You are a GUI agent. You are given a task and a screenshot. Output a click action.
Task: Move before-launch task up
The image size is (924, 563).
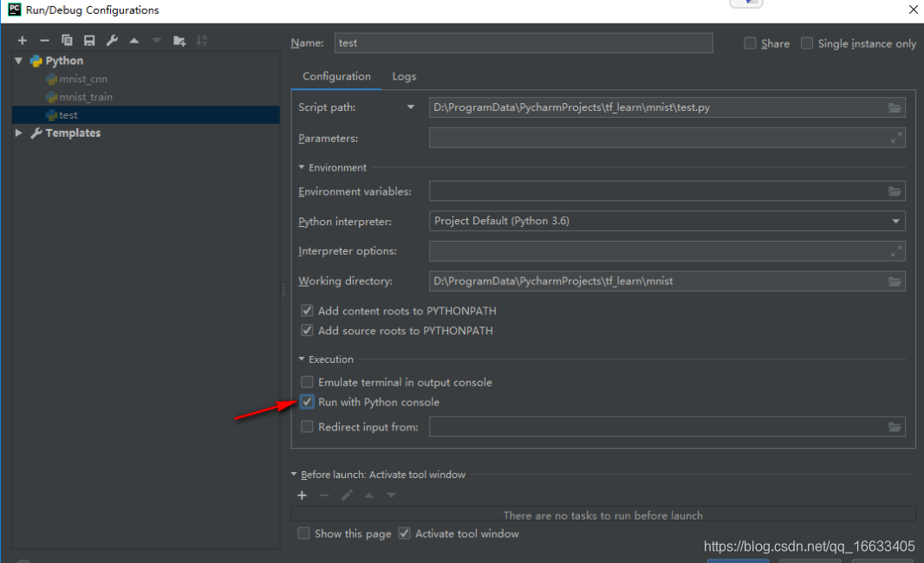[x=369, y=495]
